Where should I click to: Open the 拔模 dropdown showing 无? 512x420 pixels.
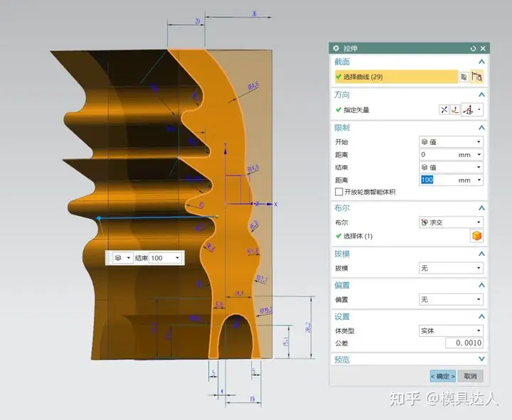451,268
